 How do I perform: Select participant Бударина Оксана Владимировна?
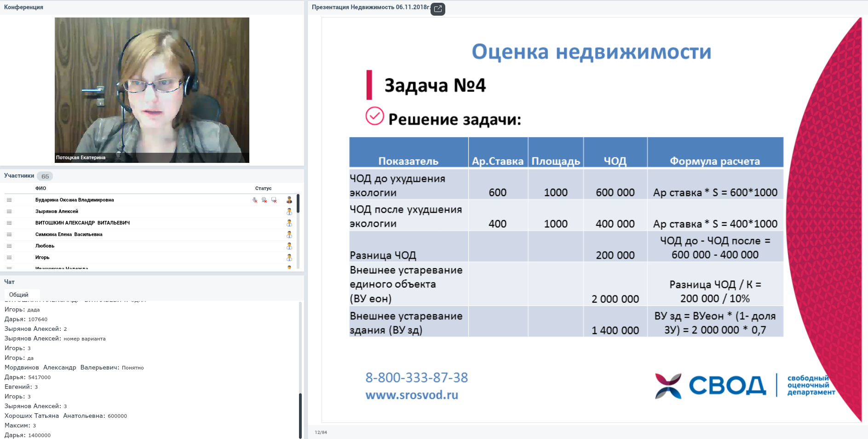click(x=75, y=200)
